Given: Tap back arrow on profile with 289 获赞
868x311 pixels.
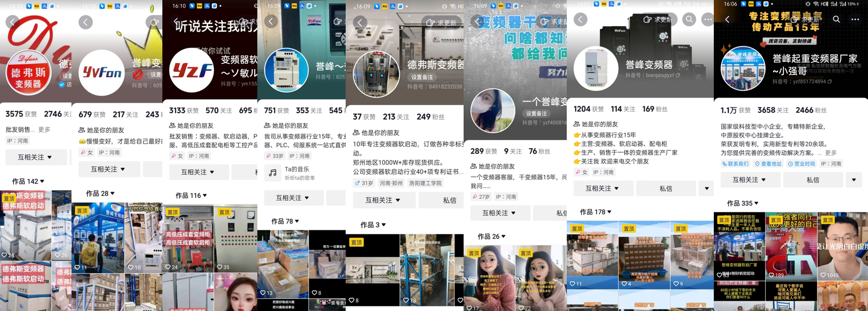Looking at the screenshot, I should [477, 21].
